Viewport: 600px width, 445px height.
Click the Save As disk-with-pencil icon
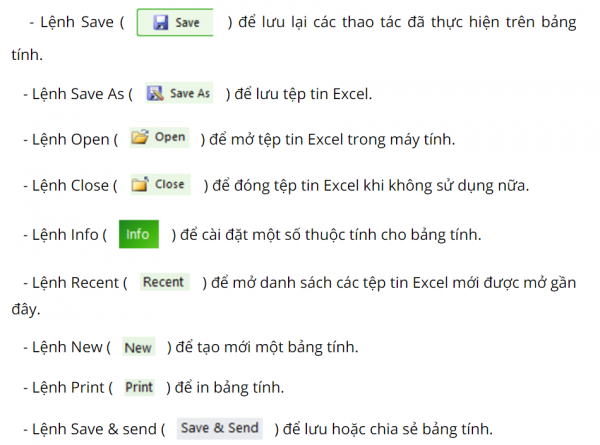[x=155, y=93]
